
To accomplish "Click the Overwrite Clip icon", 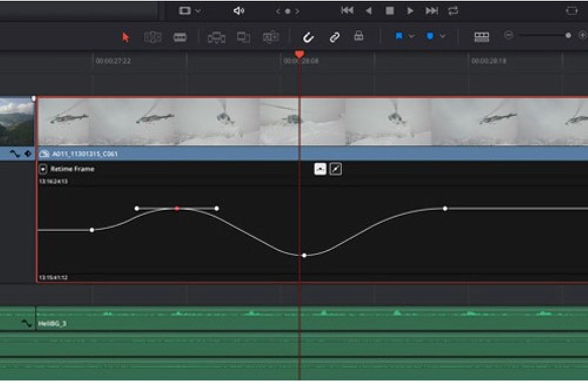I will click(243, 37).
